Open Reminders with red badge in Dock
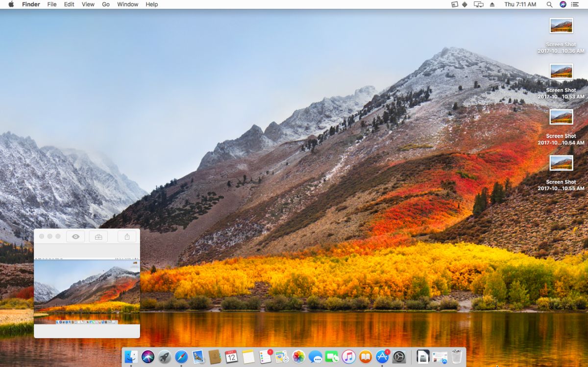This screenshot has height=367, width=588. [266, 356]
